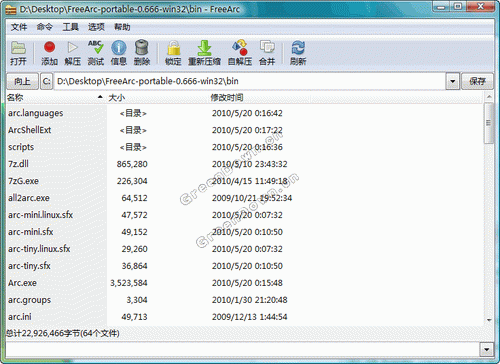Run the 测试 (Test) ABC check icon
This screenshot has width=500, height=364.
point(96,47)
